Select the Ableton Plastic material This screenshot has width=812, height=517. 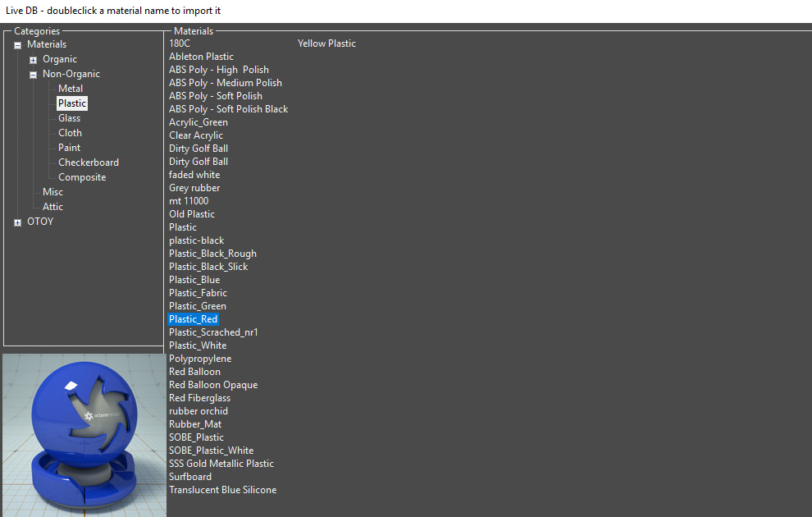point(202,57)
